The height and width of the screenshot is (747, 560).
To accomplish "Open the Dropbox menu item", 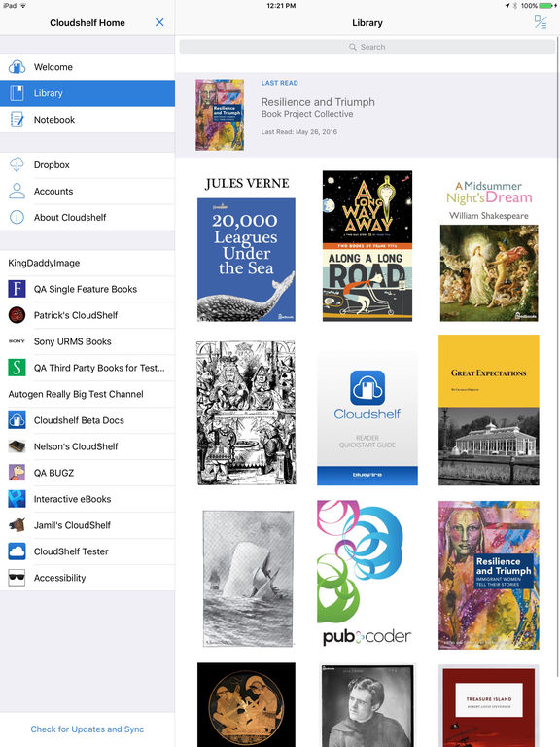I will pyautogui.click(x=87, y=164).
